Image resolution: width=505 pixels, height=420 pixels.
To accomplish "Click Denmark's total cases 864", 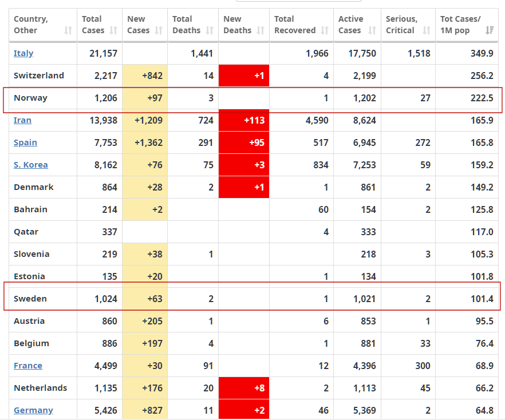I will point(110,187).
